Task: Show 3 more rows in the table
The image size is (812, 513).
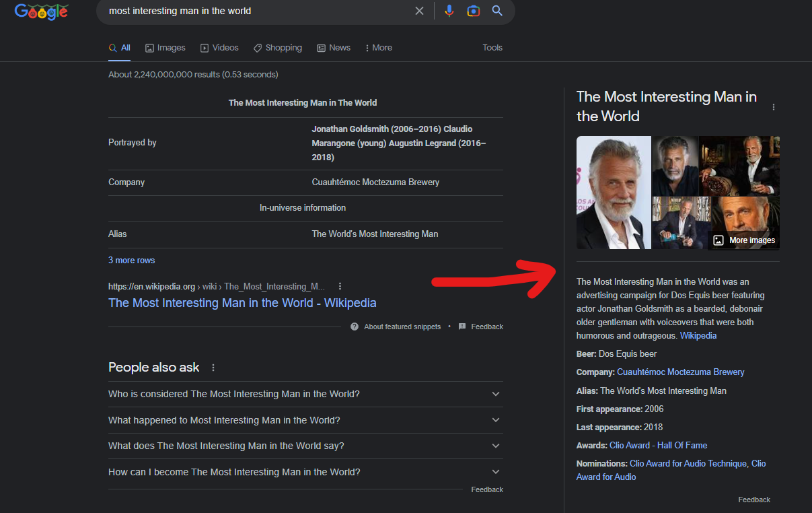Action: point(132,260)
